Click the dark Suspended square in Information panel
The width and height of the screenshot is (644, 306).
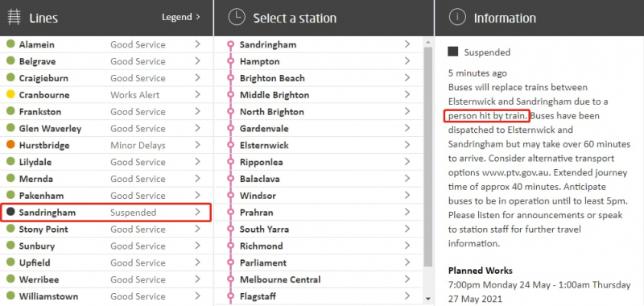453,52
